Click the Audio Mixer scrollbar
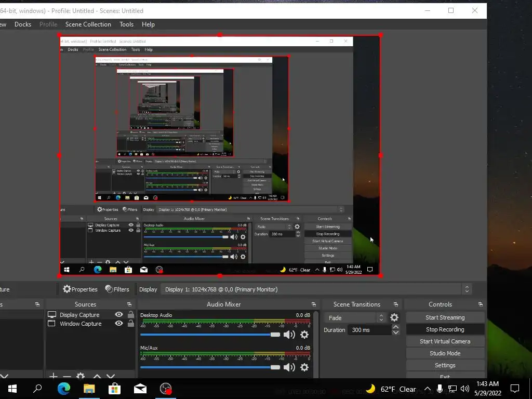532x399 pixels. click(316, 344)
